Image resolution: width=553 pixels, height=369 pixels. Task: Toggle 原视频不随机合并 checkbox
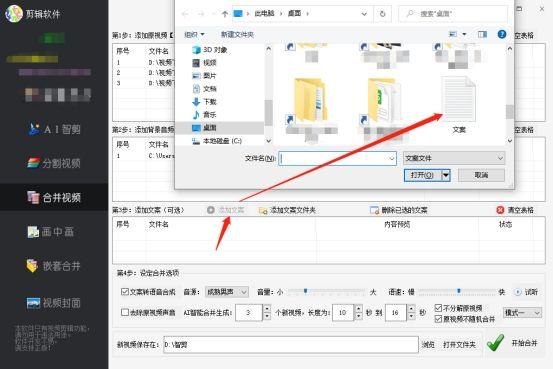[438, 319]
